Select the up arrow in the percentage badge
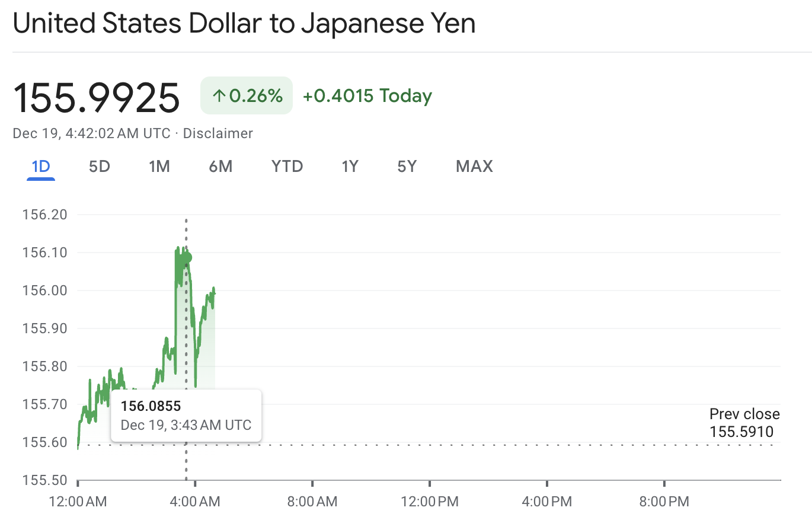The height and width of the screenshot is (517, 812). point(219,95)
